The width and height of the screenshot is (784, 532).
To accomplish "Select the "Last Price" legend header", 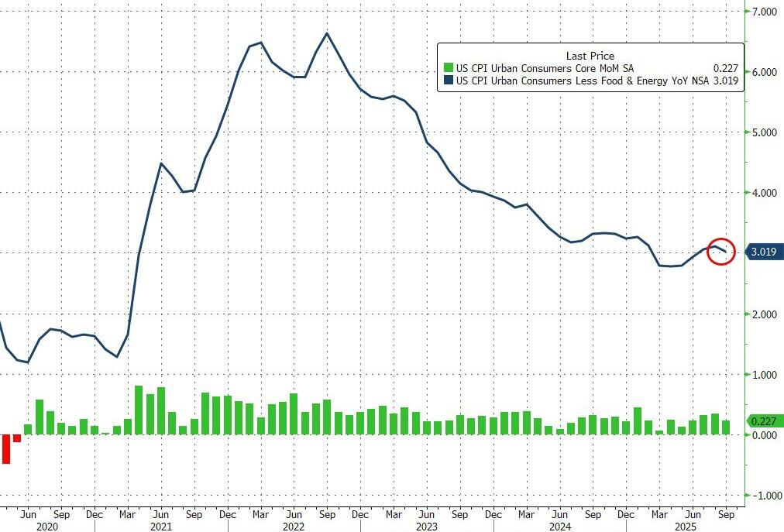I will pyautogui.click(x=590, y=56).
